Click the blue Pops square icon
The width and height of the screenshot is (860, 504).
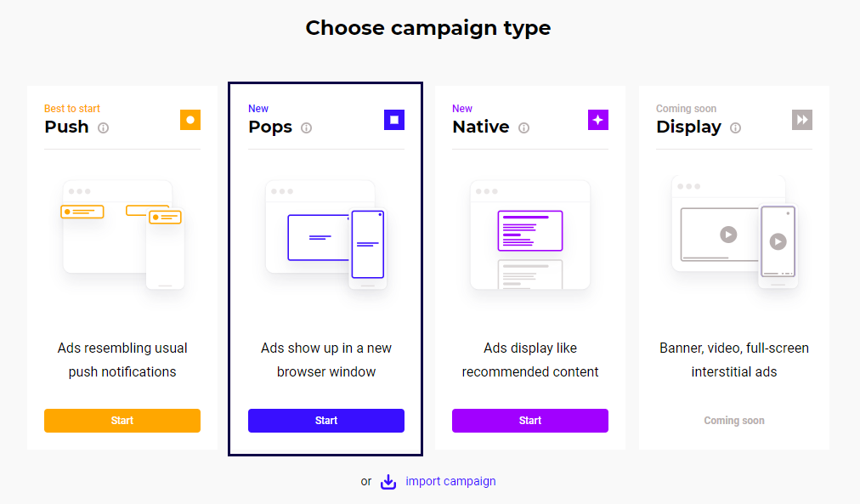394,120
